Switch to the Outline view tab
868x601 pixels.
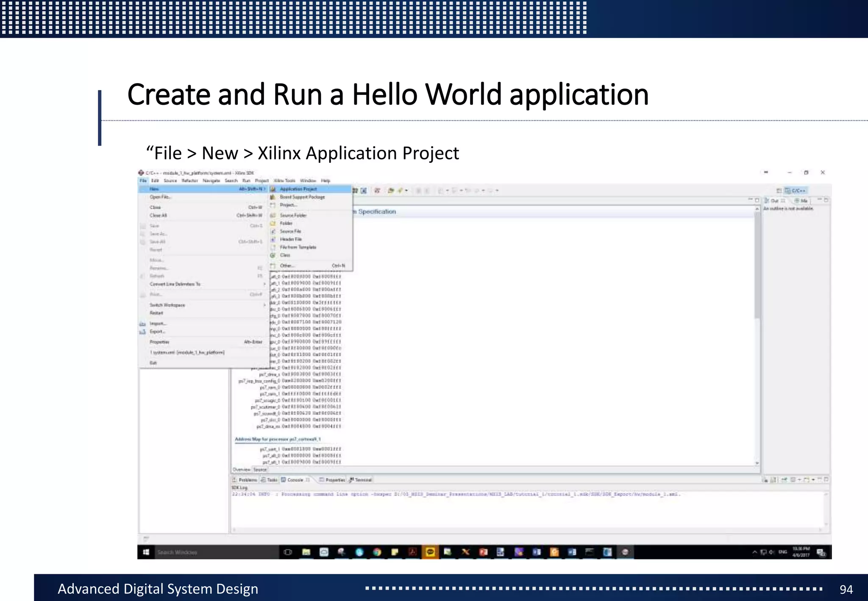(x=775, y=201)
